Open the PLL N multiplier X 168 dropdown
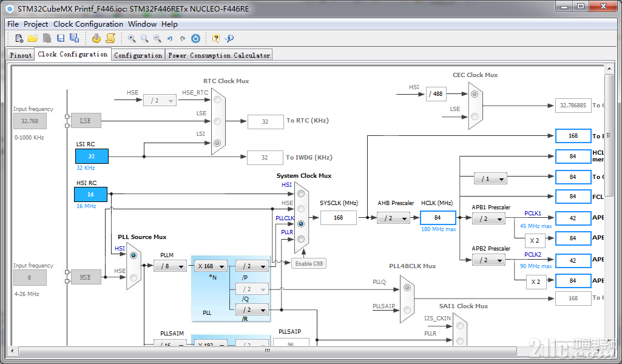Viewport: 622px width, 364px height. (x=211, y=266)
